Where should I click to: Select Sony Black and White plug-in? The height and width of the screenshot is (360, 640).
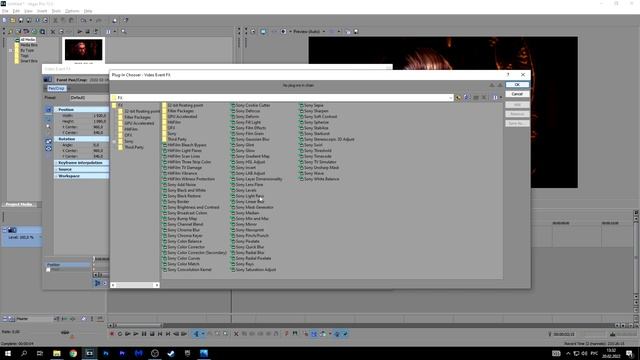point(184,190)
